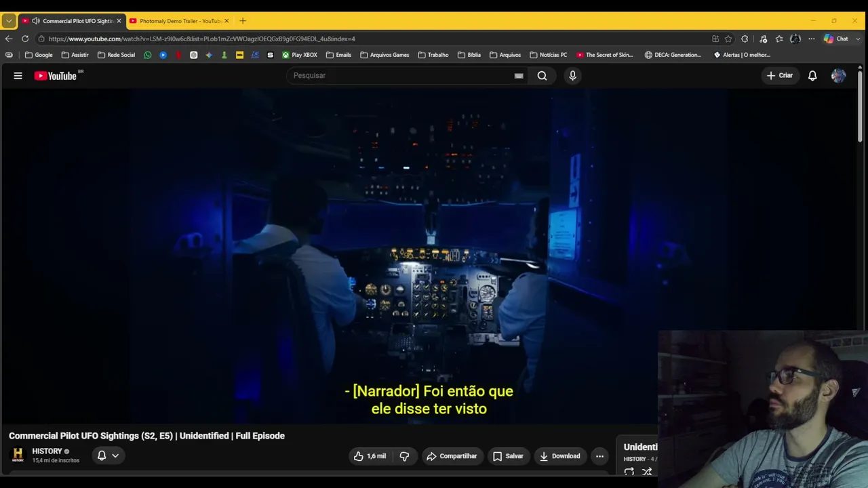The width and height of the screenshot is (868, 488).
Task: Toggle playlist loop icon
Action: click(629, 472)
